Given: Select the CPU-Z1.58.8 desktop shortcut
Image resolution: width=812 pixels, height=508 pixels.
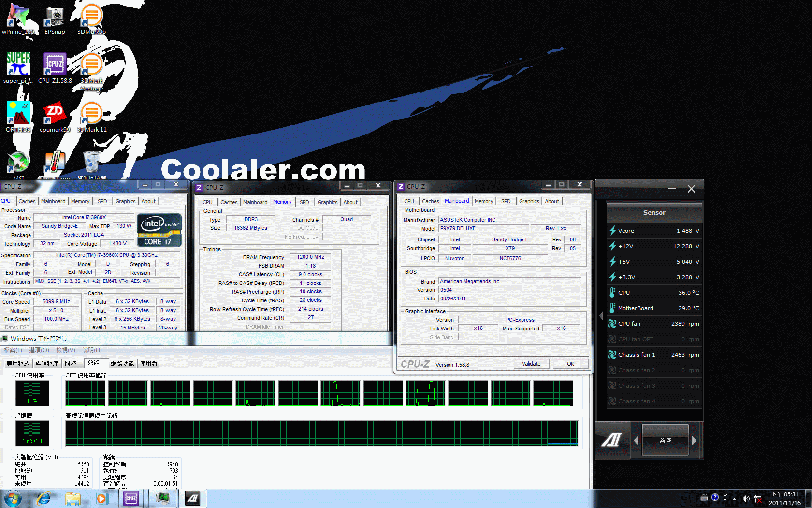Looking at the screenshot, I should coord(55,68).
